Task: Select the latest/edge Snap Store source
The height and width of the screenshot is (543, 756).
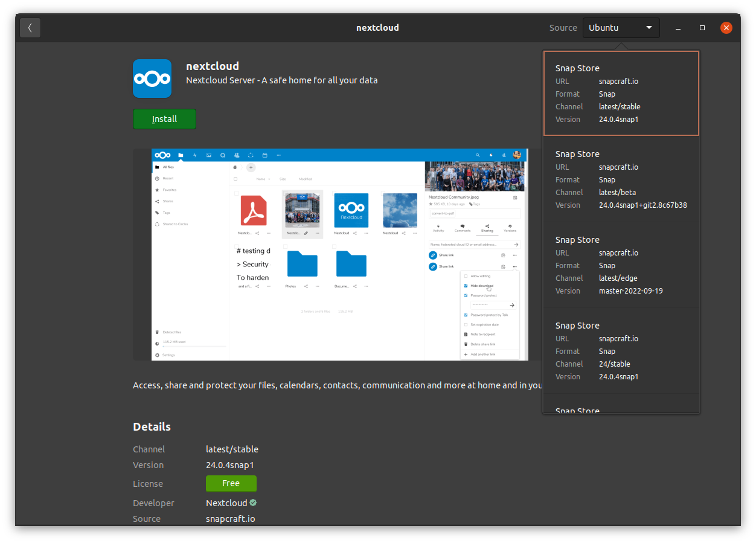Action: pos(621,265)
